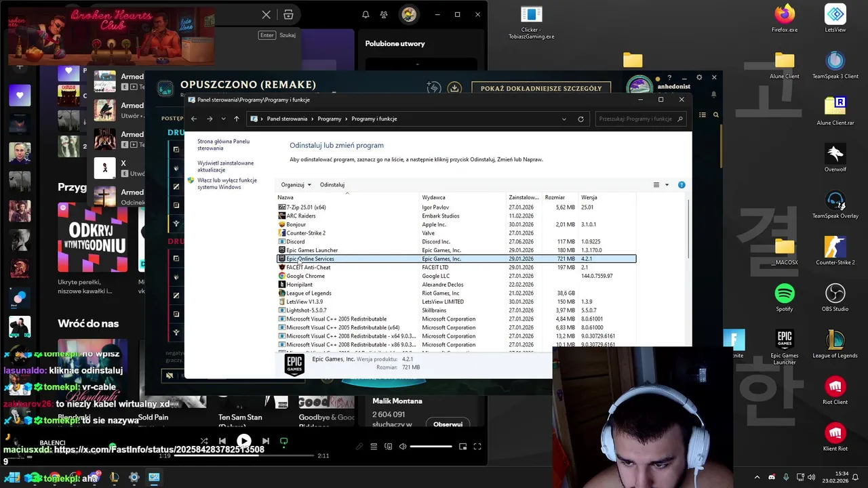Click the Spotify notification bell icon
The height and width of the screenshot is (488, 868).
click(366, 14)
